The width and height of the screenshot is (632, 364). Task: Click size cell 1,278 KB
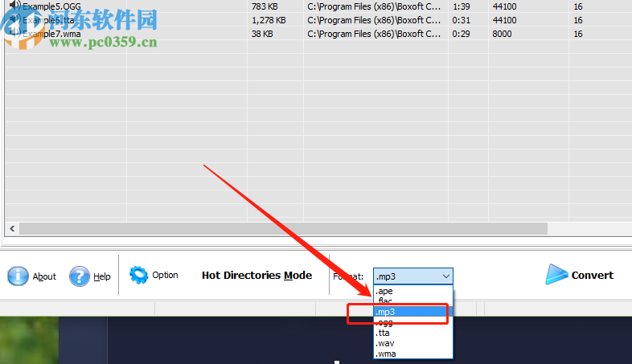click(269, 20)
